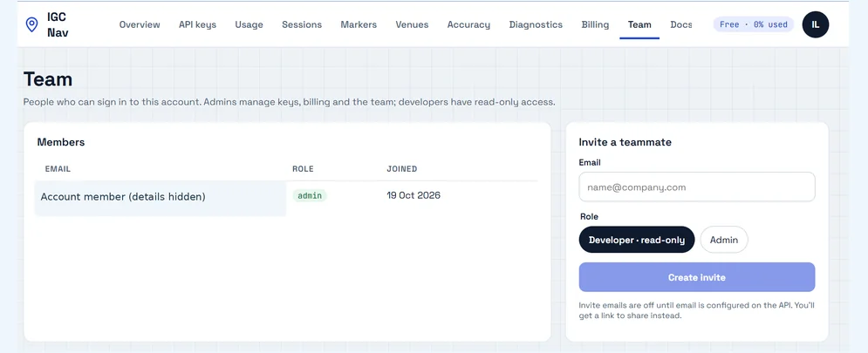This screenshot has height=353, width=868.
Task: Click the IGC Nav brand name
Action: pyautogui.click(x=58, y=24)
